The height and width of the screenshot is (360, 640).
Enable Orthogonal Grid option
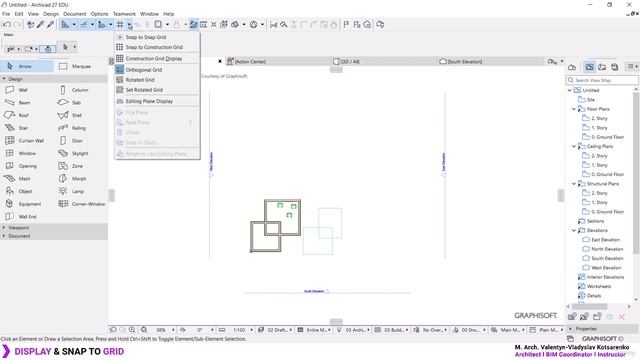(x=144, y=70)
